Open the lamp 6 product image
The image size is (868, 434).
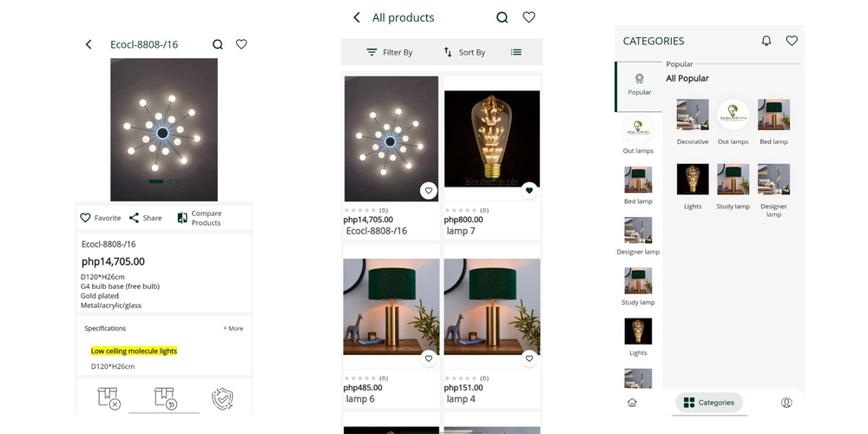coord(391,306)
